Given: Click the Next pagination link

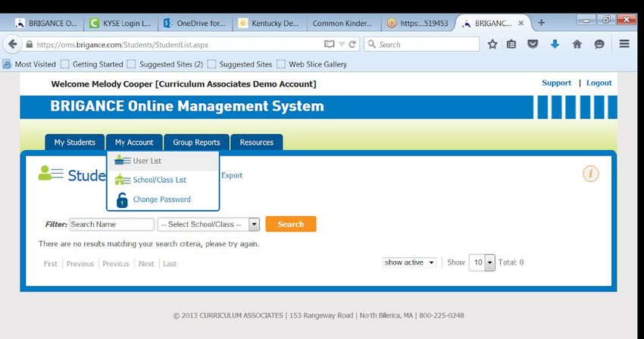Looking at the screenshot, I should [x=146, y=264].
